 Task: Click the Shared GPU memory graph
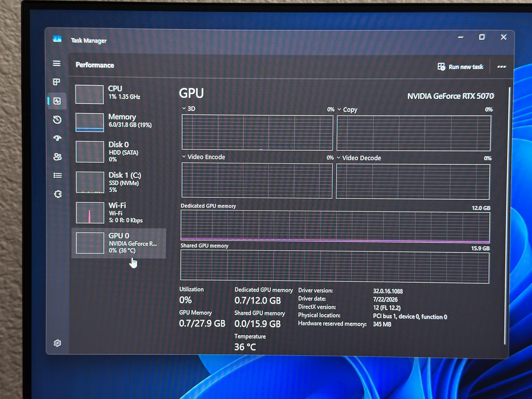(335, 267)
